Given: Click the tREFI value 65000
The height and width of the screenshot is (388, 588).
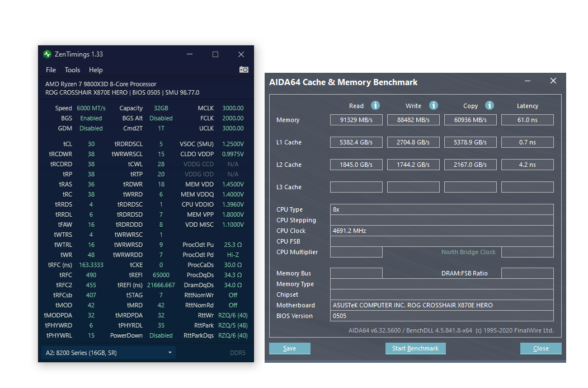Looking at the screenshot, I should point(161,275).
